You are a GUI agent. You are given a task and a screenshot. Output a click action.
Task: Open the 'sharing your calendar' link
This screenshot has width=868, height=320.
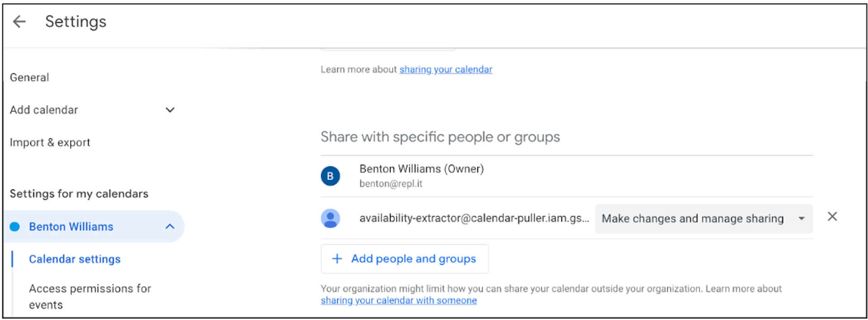tap(446, 69)
